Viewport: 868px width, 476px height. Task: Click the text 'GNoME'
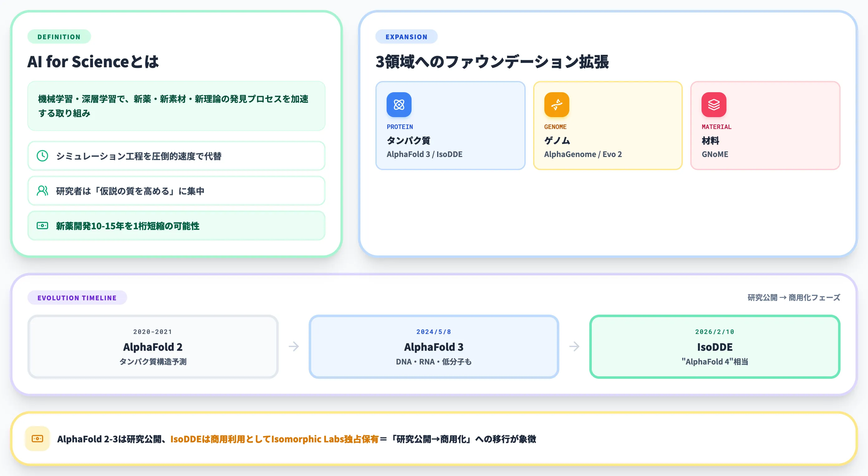coord(715,154)
